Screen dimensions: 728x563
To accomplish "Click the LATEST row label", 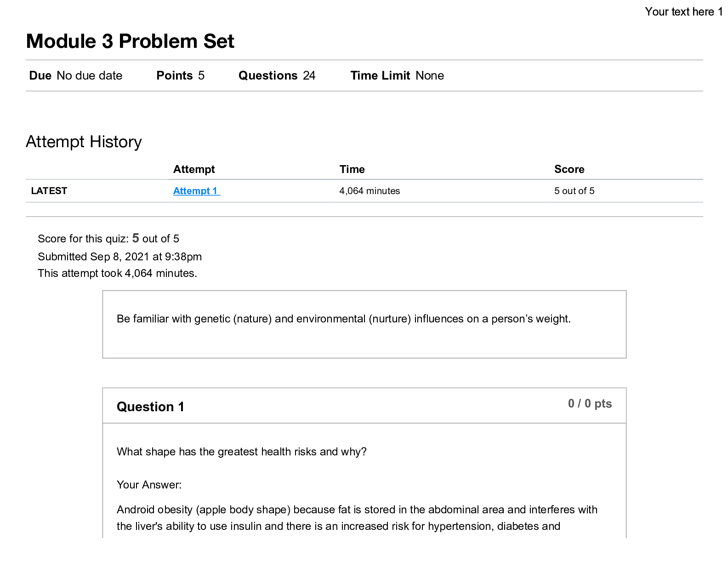I will (49, 191).
